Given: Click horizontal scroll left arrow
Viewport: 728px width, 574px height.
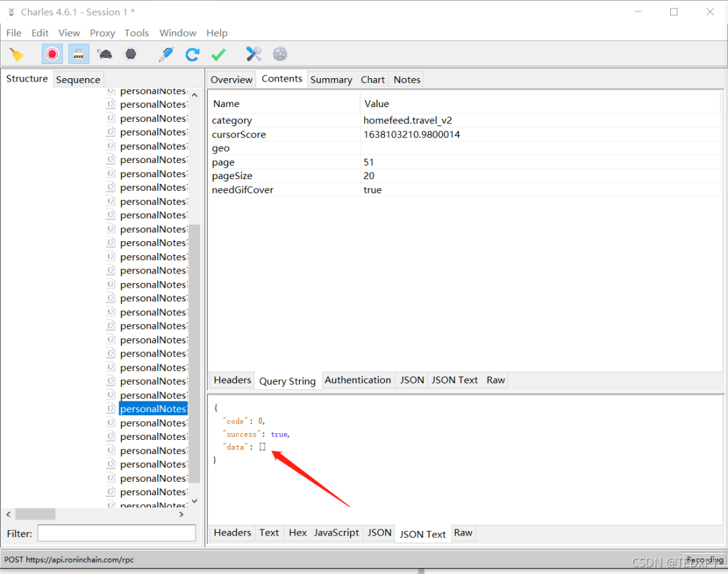Looking at the screenshot, I should coord(8,514).
